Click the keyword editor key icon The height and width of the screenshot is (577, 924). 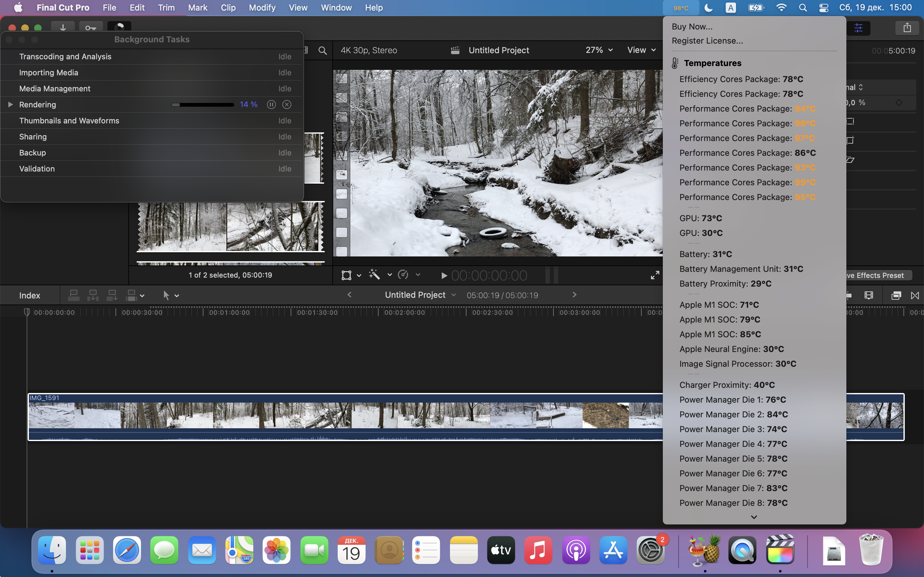90,28
